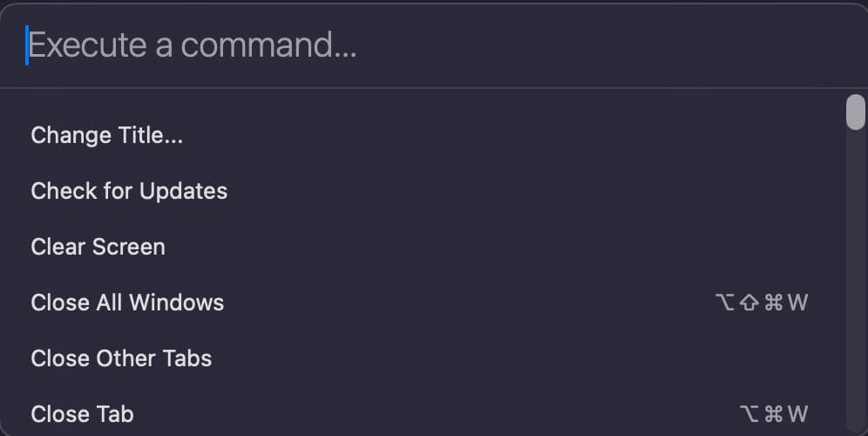The width and height of the screenshot is (868, 436).
Task: Click Option symbol in Close All Windows shortcut
Action: (724, 303)
